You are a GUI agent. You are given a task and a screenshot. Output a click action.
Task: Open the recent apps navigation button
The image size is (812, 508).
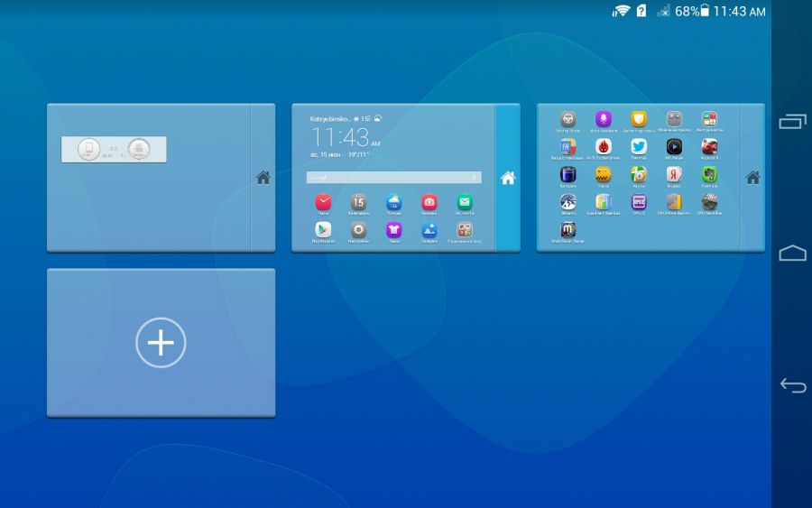click(x=792, y=121)
